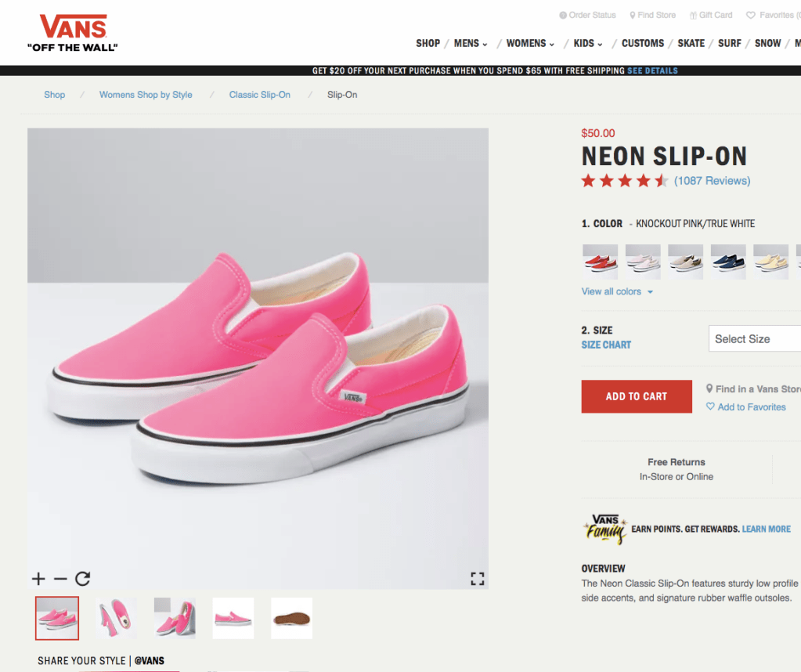Reset the product image rotation
The height and width of the screenshot is (672, 801).
pyautogui.click(x=83, y=579)
